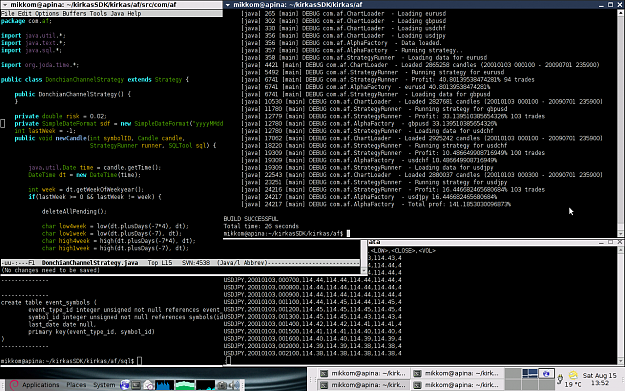Open the Places menu in the panel

pos(76,385)
